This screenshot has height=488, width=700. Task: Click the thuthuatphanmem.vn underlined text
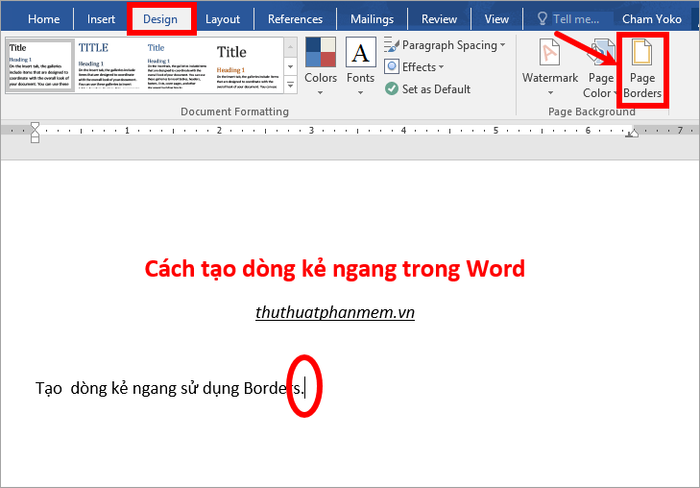[x=334, y=313]
